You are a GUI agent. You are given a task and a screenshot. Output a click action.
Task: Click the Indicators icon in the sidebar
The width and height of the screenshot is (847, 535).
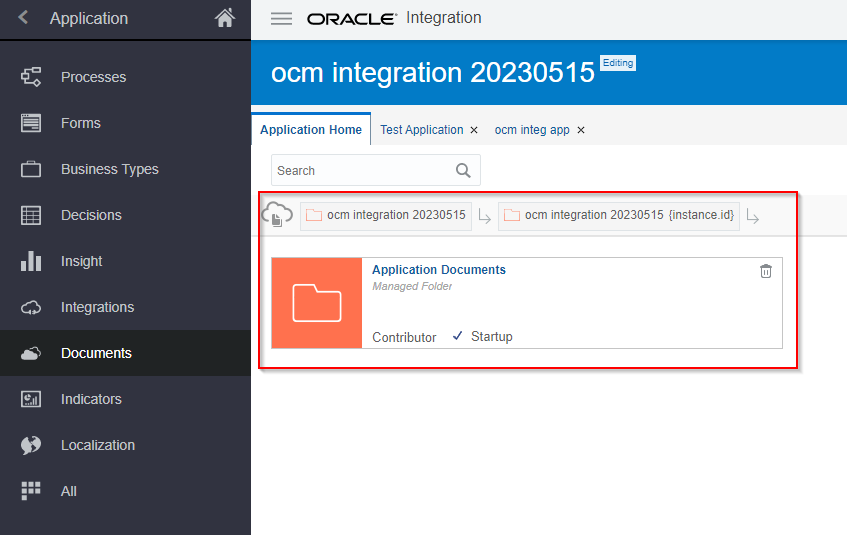31,399
